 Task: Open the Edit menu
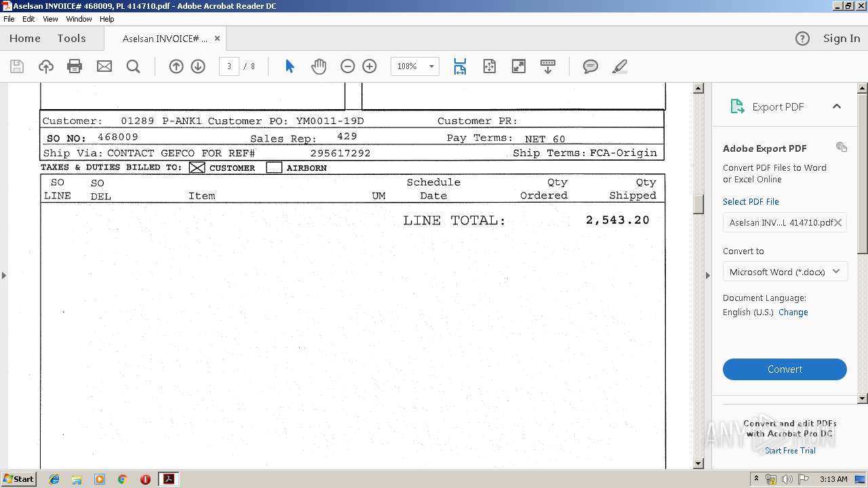pyautogui.click(x=28, y=19)
